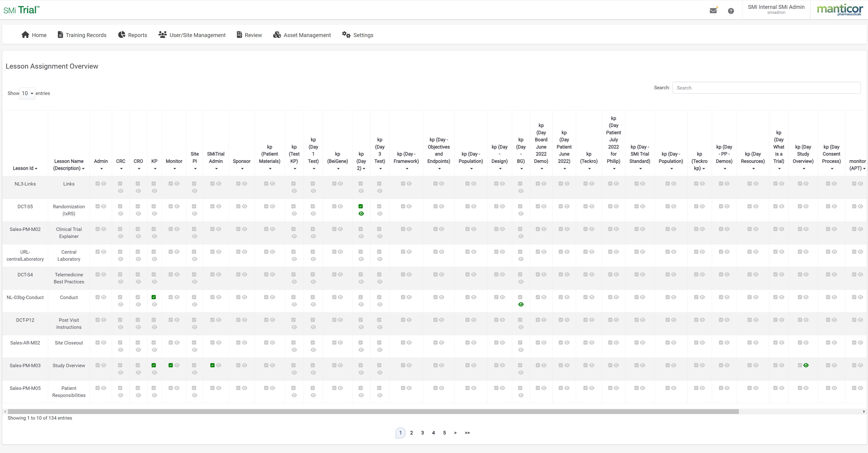This screenshot has height=453, width=868.
Task: Uncheck Monitor checkbox for Study Overview
Action: coord(170,365)
